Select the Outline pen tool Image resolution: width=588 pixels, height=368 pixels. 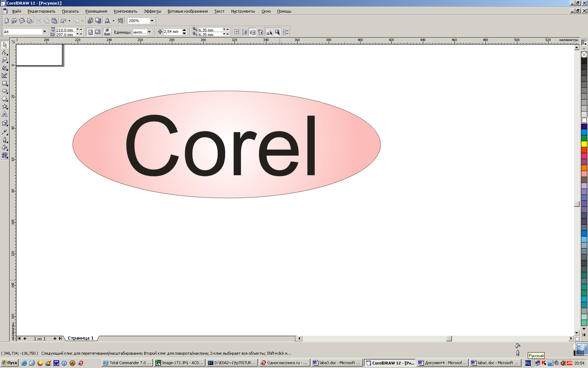(5, 140)
